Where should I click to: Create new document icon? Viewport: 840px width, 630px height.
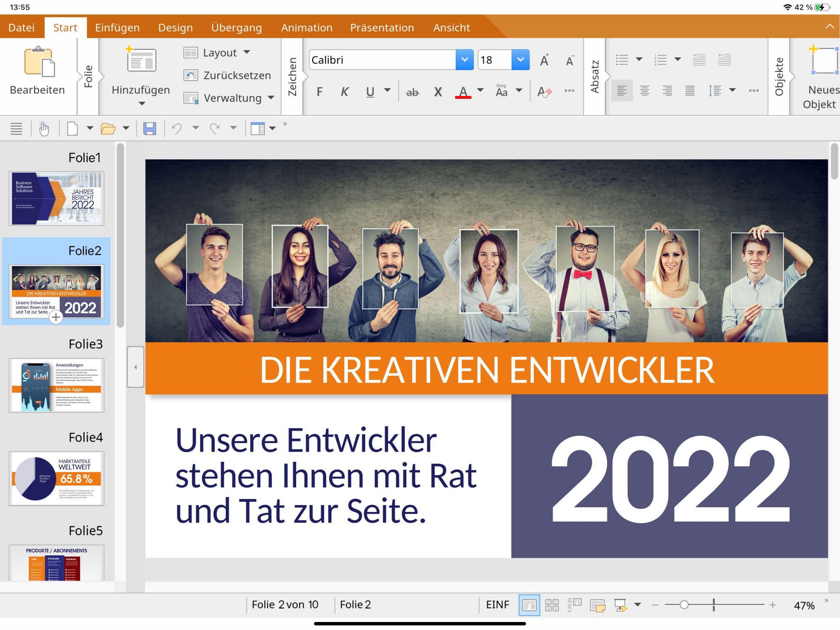point(73,129)
